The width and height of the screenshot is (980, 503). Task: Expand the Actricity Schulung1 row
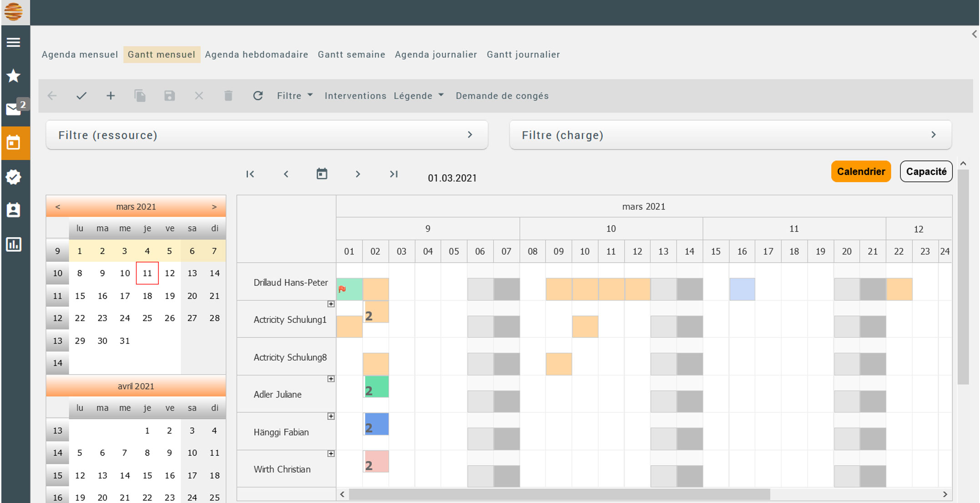(x=331, y=304)
